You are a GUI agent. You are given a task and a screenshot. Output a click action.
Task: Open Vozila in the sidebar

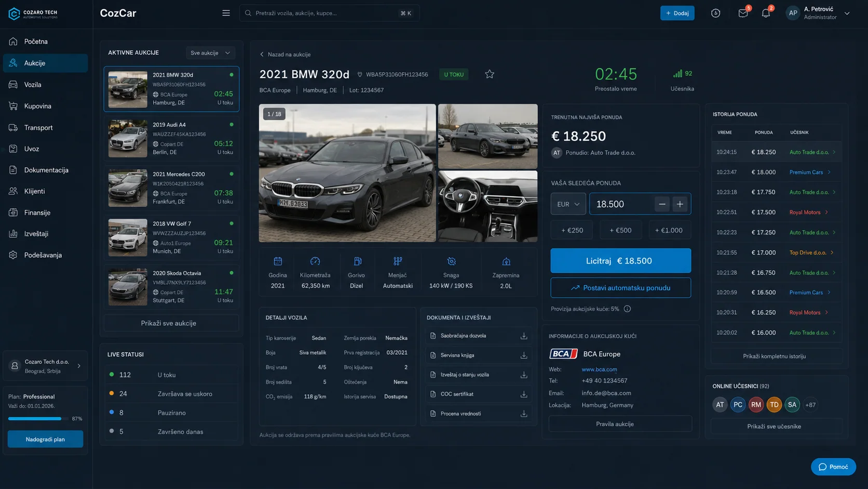[45, 85]
